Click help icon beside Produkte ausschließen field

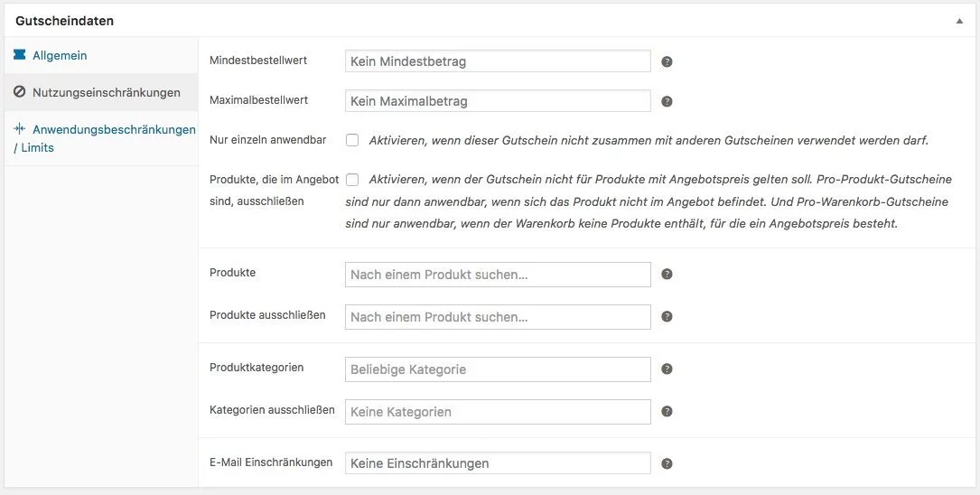click(667, 316)
